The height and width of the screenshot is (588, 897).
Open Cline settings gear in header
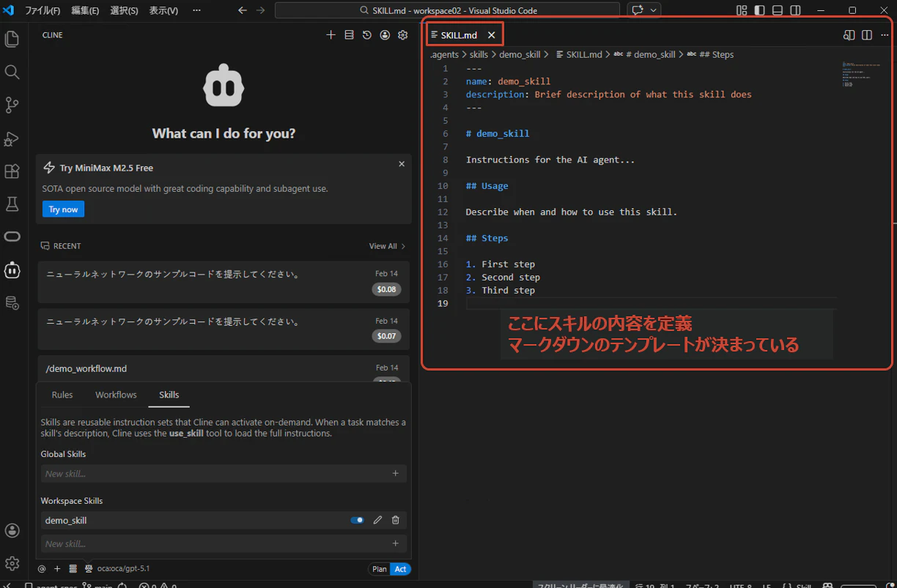(402, 34)
